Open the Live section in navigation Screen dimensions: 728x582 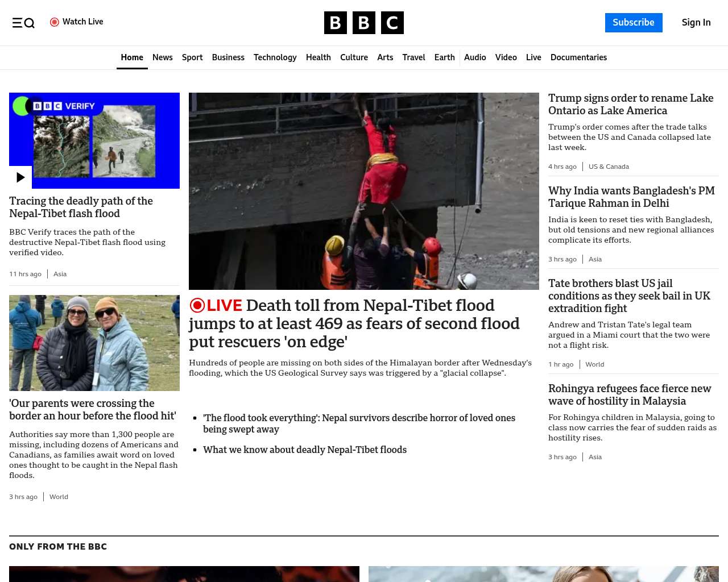[533, 57]
